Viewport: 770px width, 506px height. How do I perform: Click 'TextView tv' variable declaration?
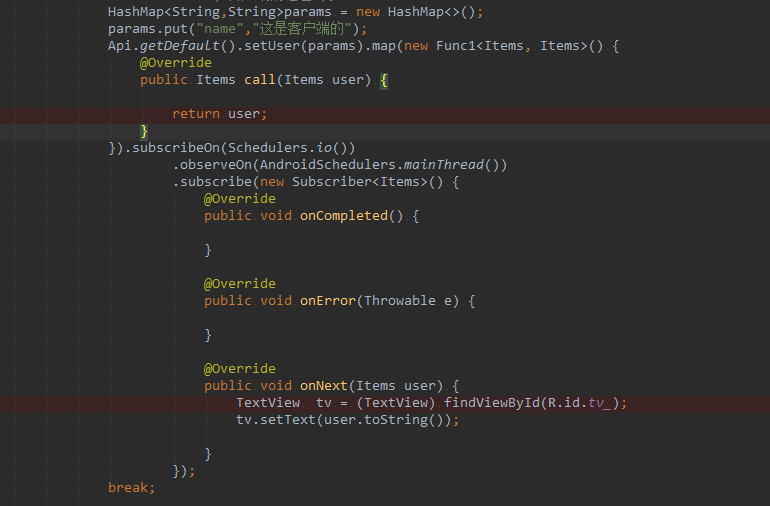(x=284, y=403)
